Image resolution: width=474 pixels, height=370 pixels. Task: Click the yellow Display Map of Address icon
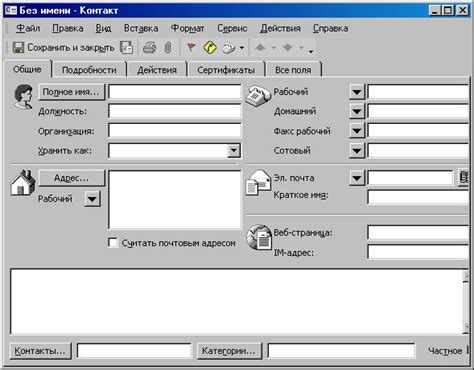tap(210, 48)
